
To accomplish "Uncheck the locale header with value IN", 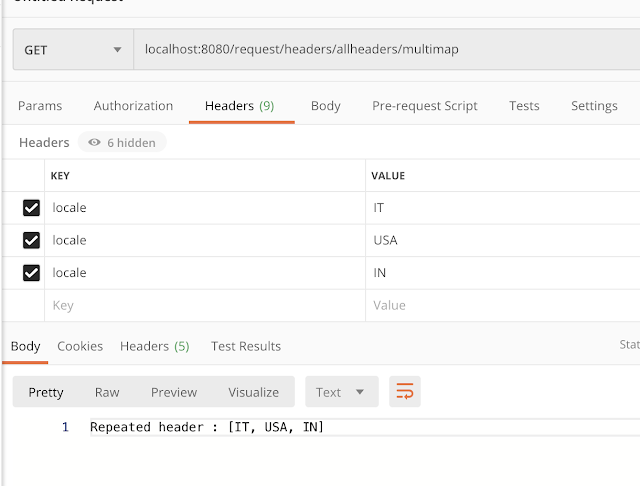I will tap(31, 273).
